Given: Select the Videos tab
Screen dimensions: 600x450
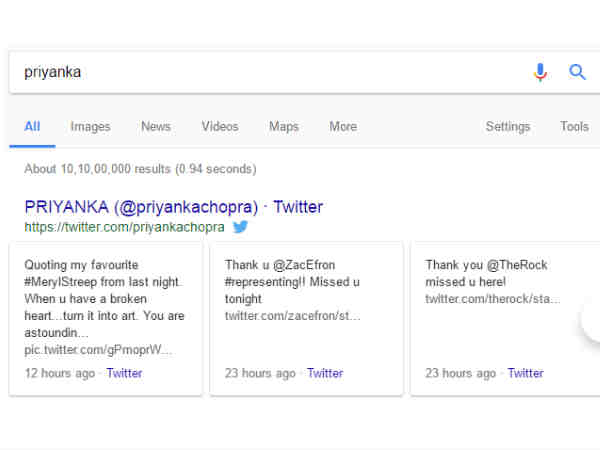Looking at the screenshot, I should pos(220,127).
